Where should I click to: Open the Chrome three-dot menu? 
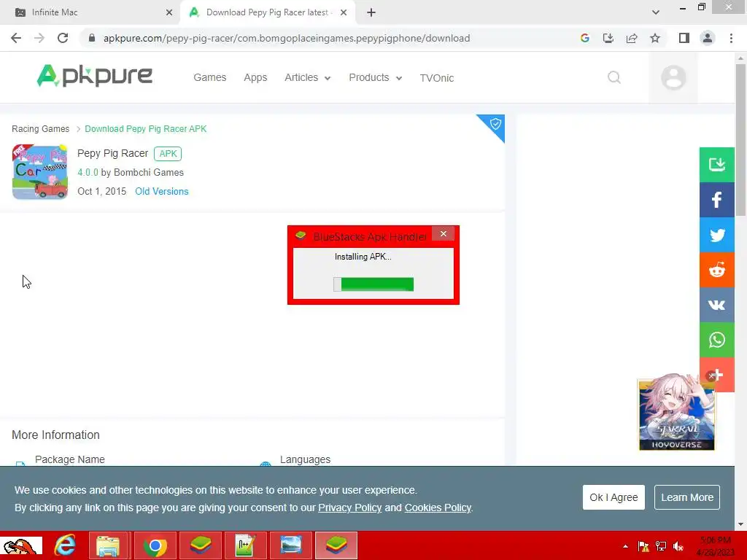pos(731,38)
